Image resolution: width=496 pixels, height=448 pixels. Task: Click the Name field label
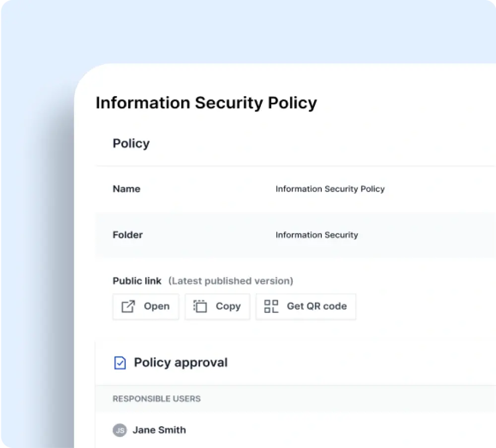click(x=126, y=189)
